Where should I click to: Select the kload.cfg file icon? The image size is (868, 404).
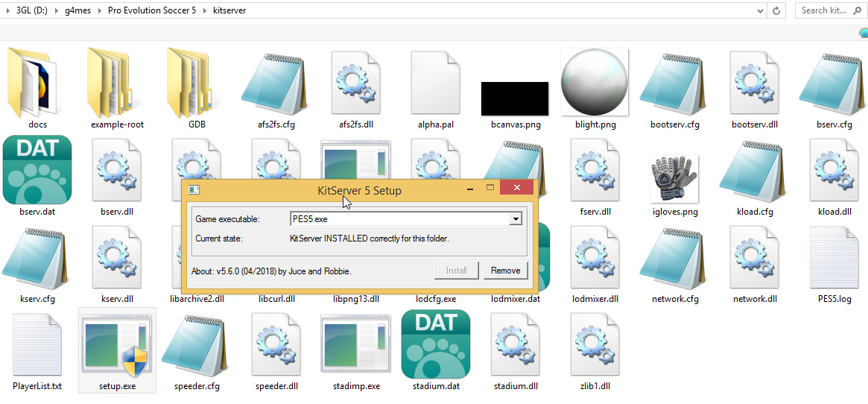[751, 171]
